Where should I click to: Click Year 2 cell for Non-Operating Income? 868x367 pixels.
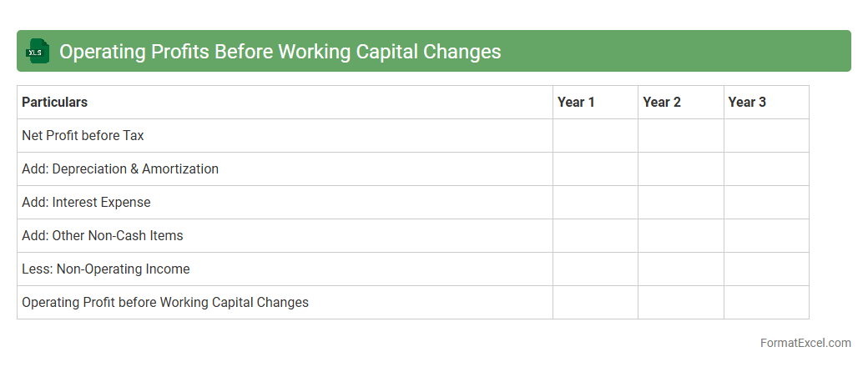coord(680,269)
